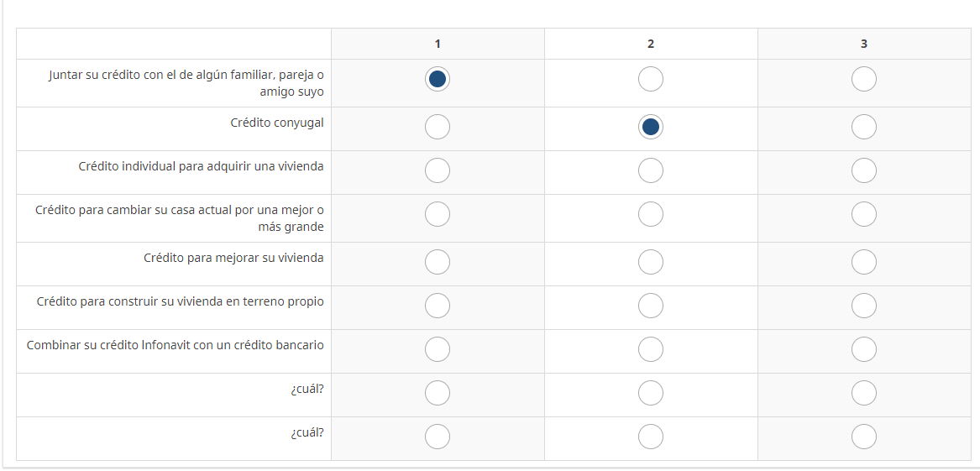
Task: Select rank 3 for combinar Infonavit con crédito bancario
Action: pos(863,349)
